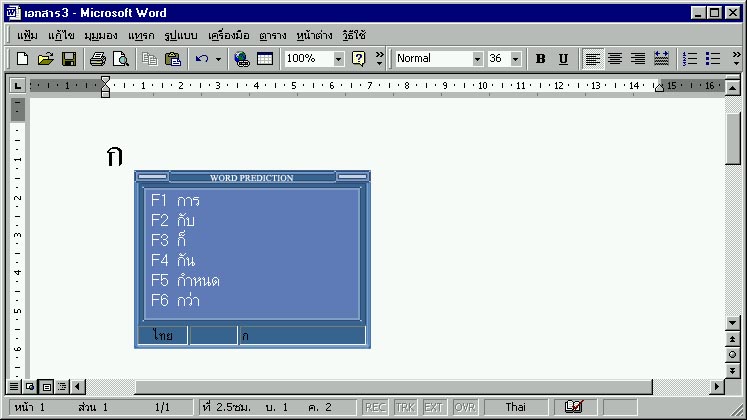The height and width of the screenshot is (420, 747).
Task: Choose F3 ก็ prediction
Action: 168,240
